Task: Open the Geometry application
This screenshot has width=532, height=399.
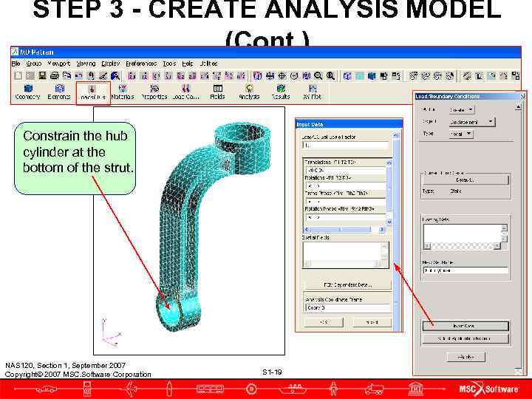Action: (x=28, y=92)
